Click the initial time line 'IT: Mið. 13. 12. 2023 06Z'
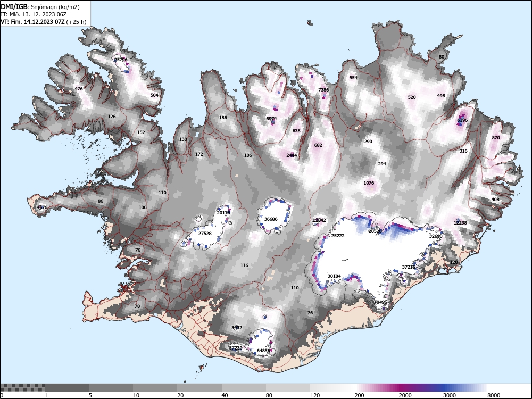Screen dimensions: 532x399 pos(34,14)
